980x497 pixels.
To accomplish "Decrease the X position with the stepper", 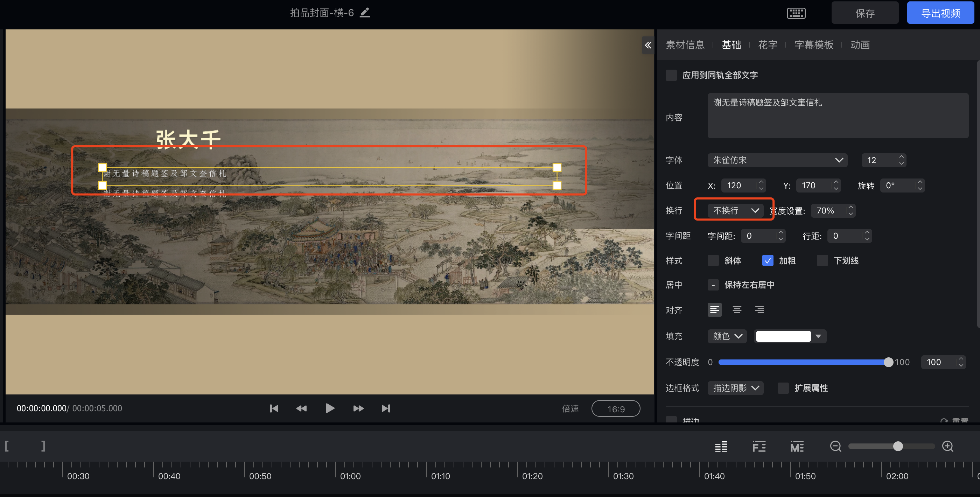I will point(761,188).
